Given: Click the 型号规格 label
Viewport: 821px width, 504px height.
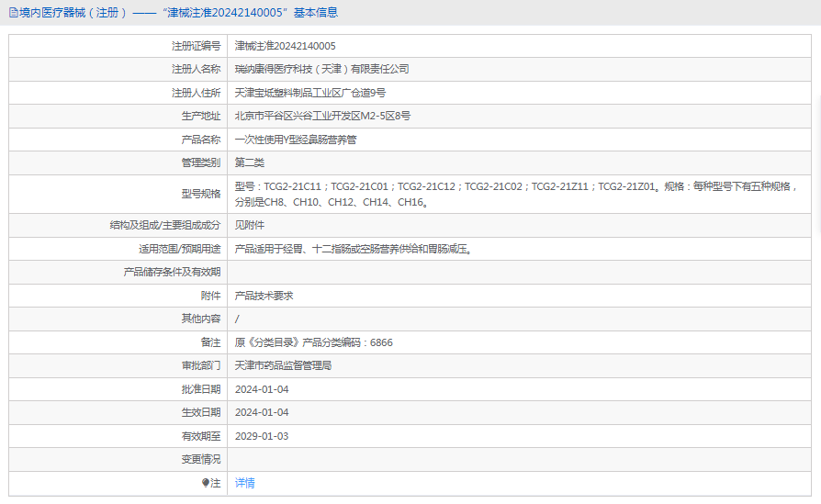Looking at the screenshot, I should 201,195.
